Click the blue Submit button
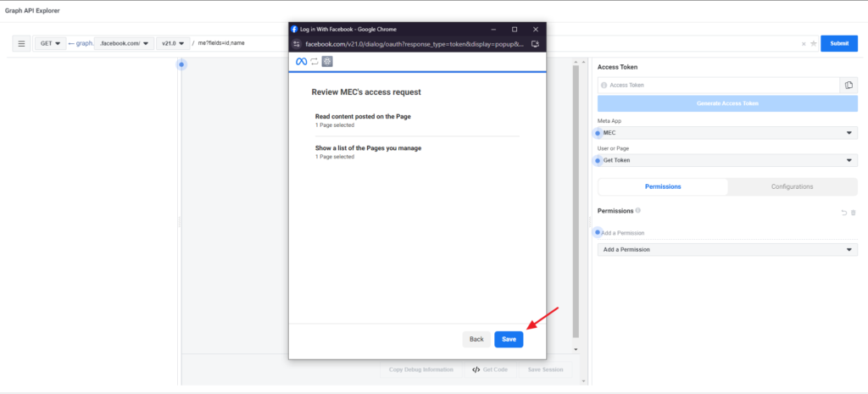868x394 pixels. click(x=838, y=43)
